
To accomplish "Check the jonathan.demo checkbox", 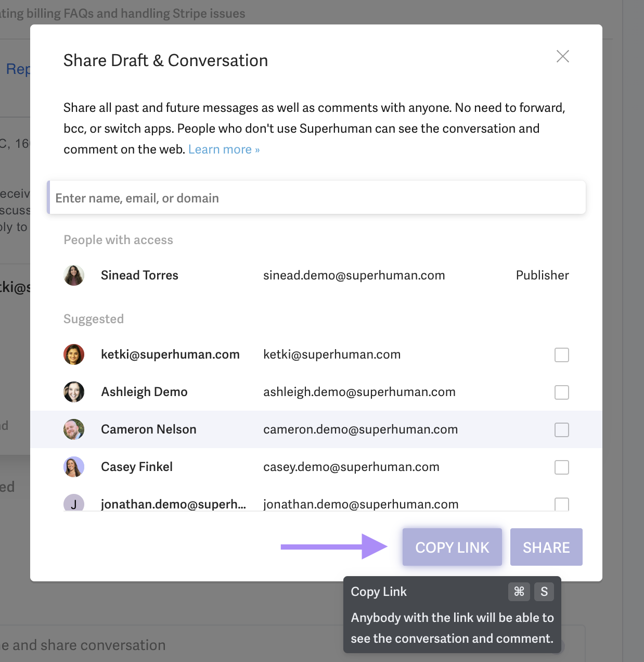I will tap(561, 504).
